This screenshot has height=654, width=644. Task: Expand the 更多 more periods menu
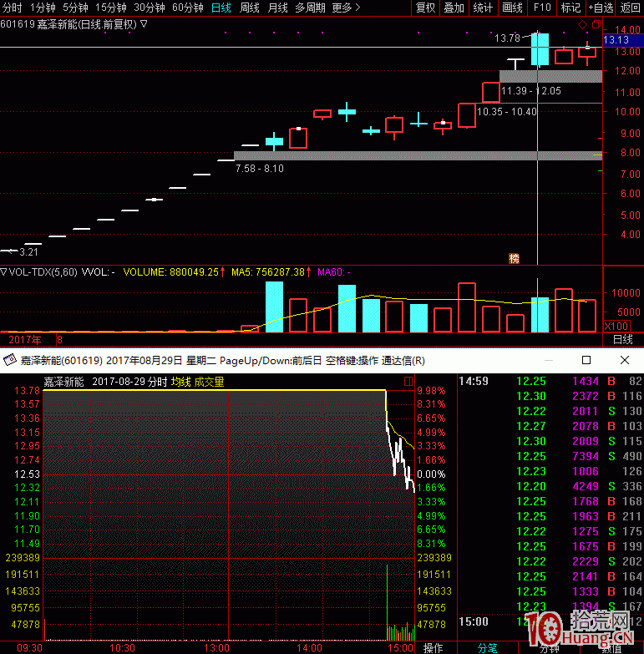tap(346, 8)
